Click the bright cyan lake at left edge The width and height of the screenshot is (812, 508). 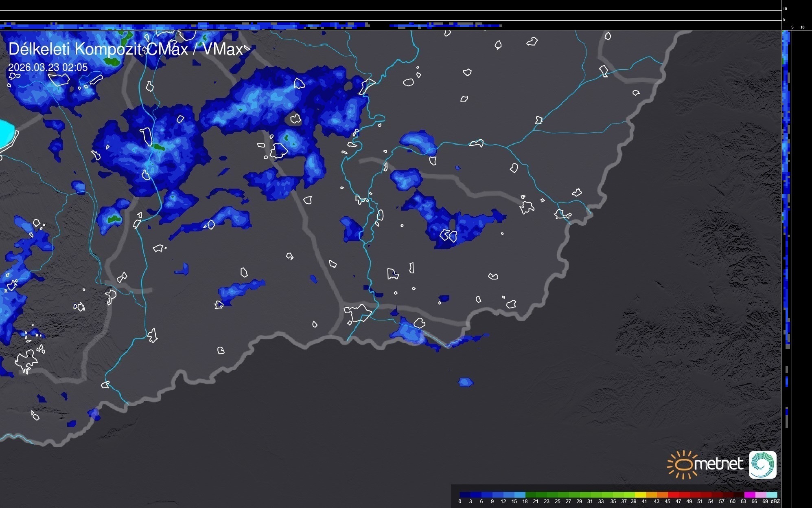coord(6,133)
